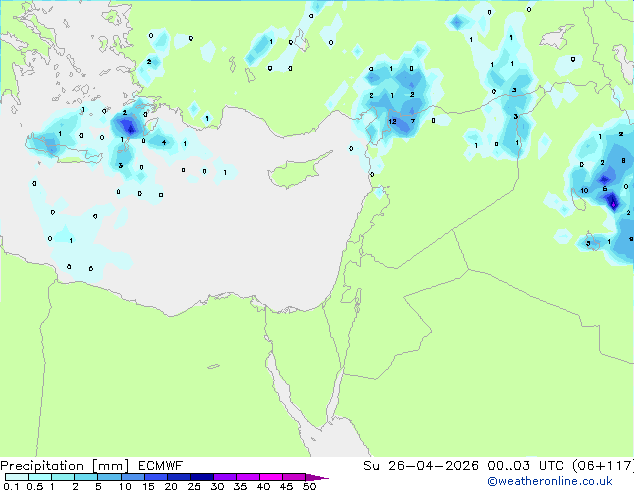Image resolution: width=634 pixels, height=490 pixels.
Task: Pick the 35–40 mm legend color segment
Action: point(247,477)
